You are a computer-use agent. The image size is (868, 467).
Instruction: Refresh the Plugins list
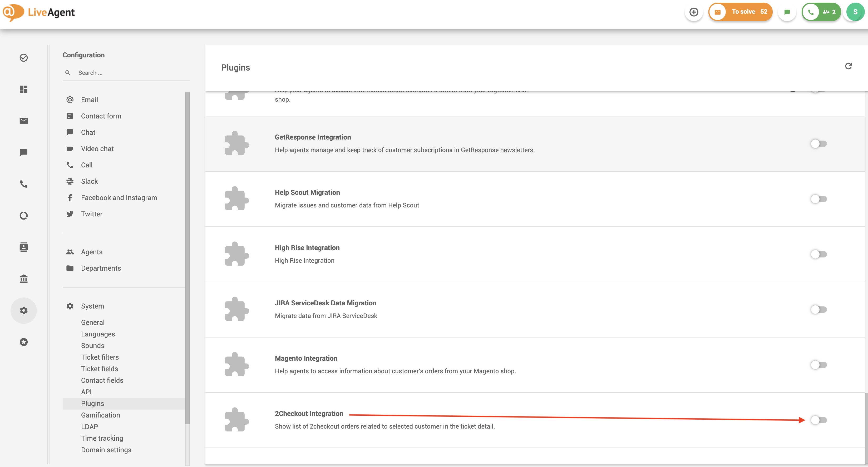(x=848, y=66)
